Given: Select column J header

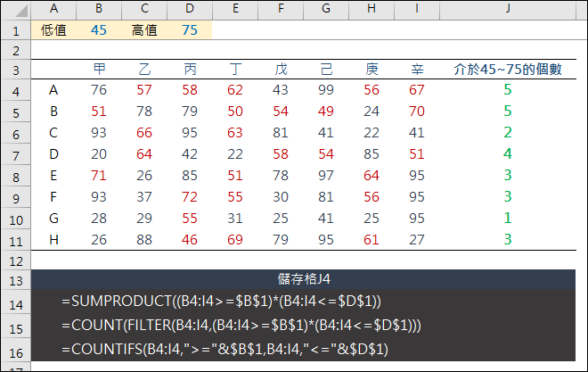Looking at the screenshot, I should pyautogui.click(x=508, y=9).
